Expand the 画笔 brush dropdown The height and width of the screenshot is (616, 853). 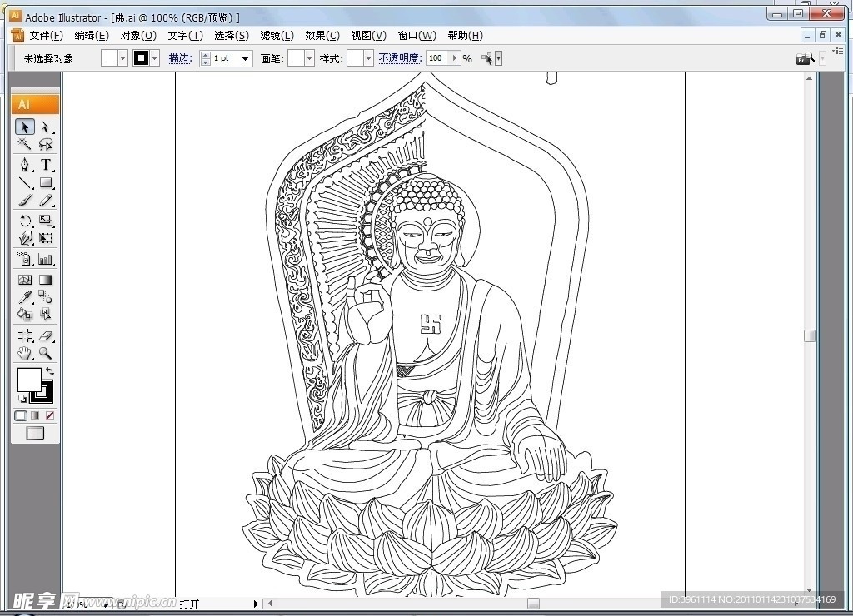coord(309,58)
